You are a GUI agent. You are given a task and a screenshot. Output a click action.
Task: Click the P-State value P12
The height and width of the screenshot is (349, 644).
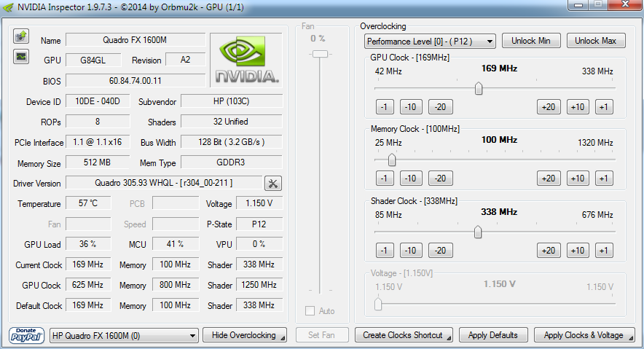coord(259,224)
